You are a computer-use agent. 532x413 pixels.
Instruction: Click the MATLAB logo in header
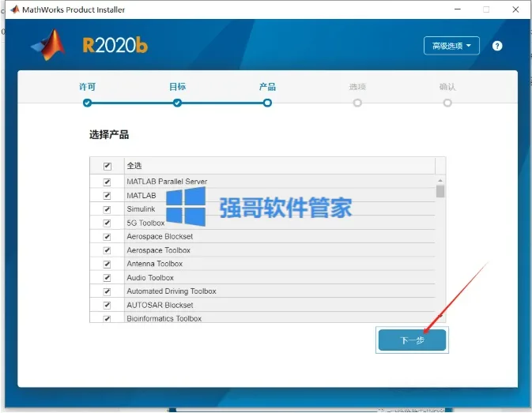48,45
